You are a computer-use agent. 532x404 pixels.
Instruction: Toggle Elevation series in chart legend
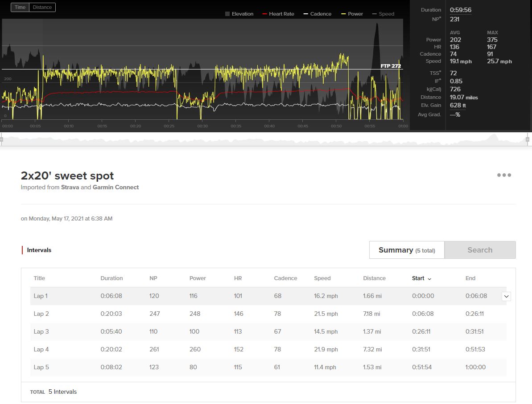[x=239, y=14]
